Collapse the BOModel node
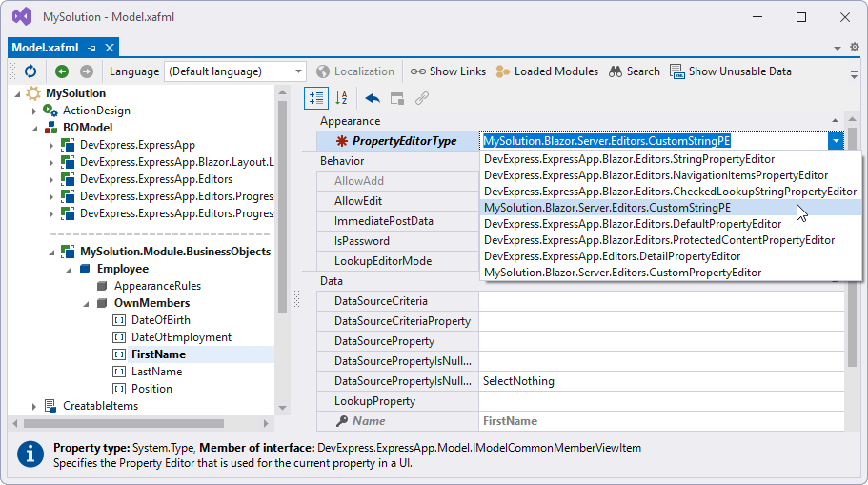 point(34,129)
